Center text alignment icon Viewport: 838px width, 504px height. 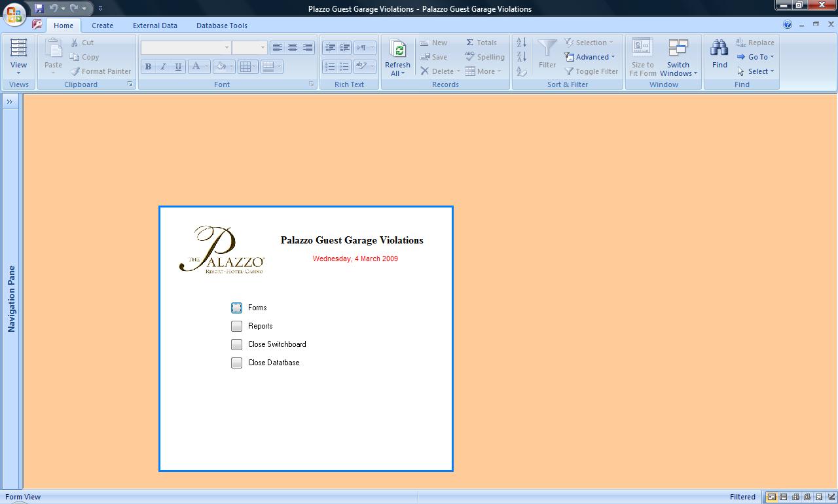point(293,47)
